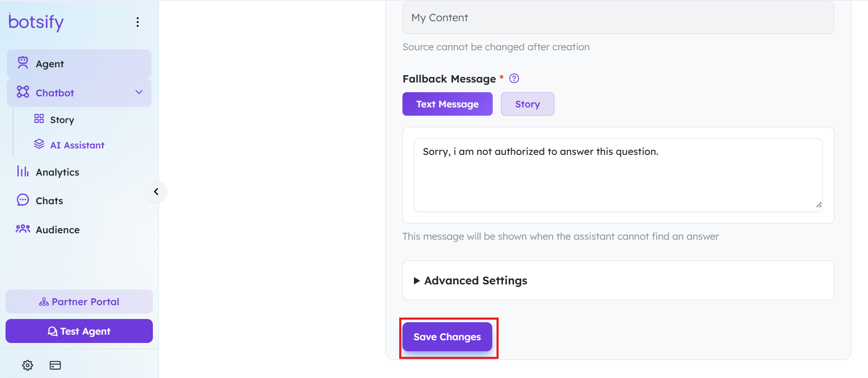This screenshot has width=868, height=378.
Task: Open the Test Agent button
Action: [79, 331]
